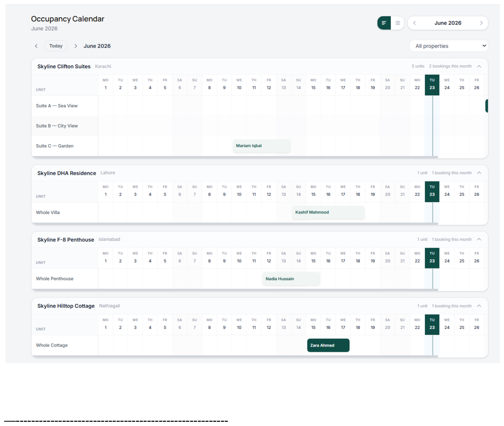Open Zara Ahmed booking bar
This screenshot has height=426, width=504.
click(328, 345)
